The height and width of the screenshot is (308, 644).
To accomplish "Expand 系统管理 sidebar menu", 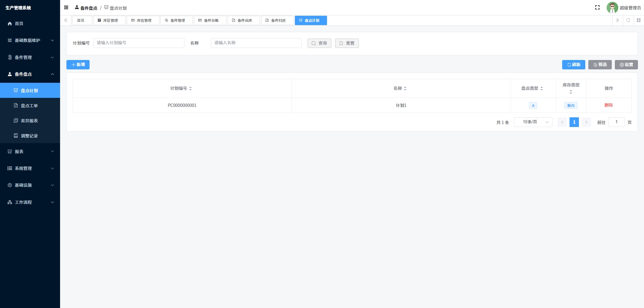I will [30, 168].
